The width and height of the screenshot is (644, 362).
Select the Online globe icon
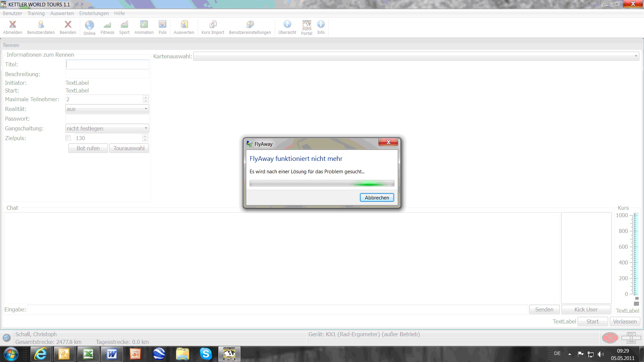point(90,27)
